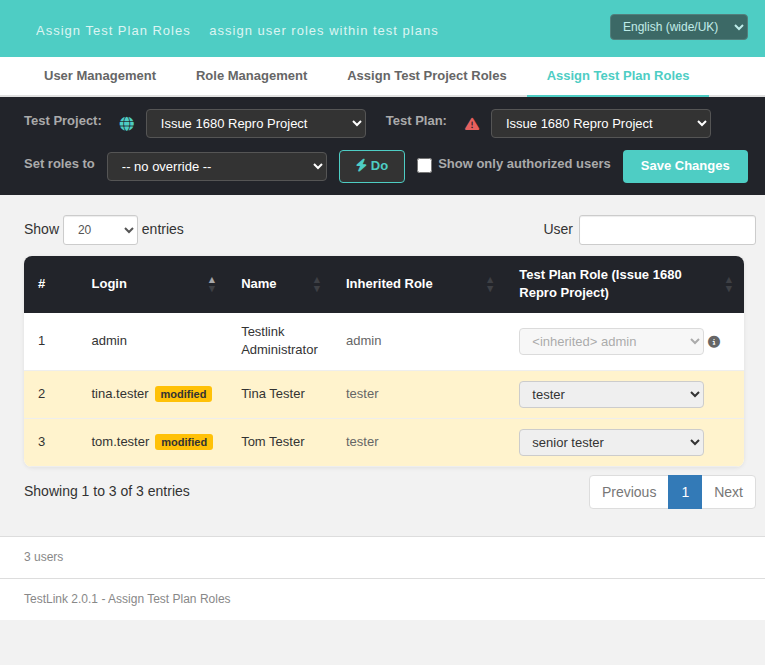765x665 pixels.
Task: Open tom.tester's senior tester role dropdown
Action: pyautogui.click(x=611, y=443)
